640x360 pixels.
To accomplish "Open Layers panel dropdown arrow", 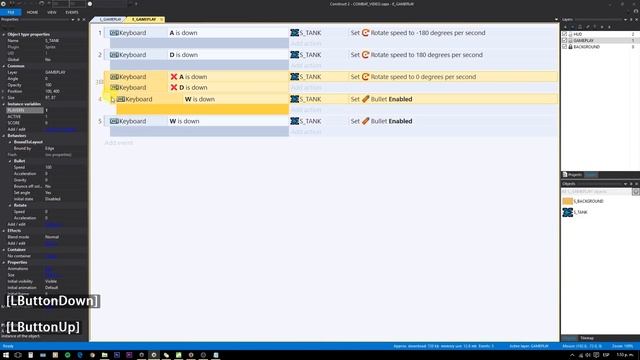I will (625, 20).
